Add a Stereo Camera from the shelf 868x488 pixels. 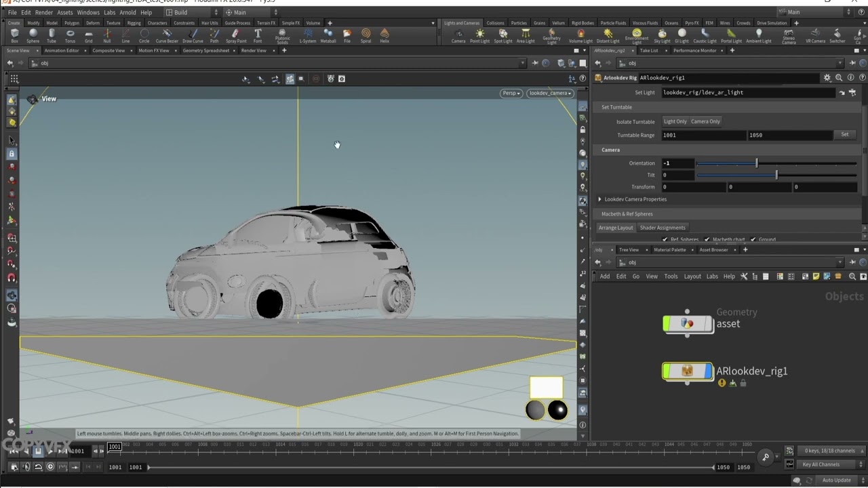[x=789, y=37]
